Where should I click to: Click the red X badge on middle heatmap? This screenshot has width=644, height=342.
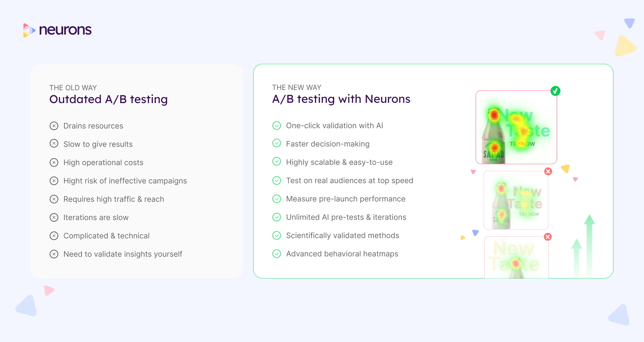548,171
